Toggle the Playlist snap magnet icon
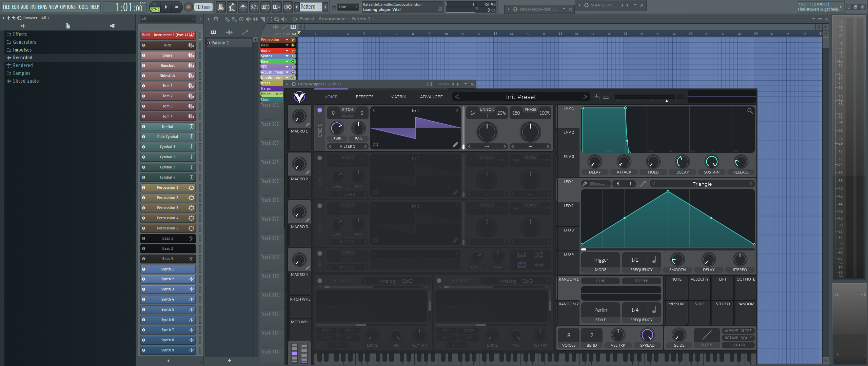Viewport: 868px width, 366px height. [216, 19]
